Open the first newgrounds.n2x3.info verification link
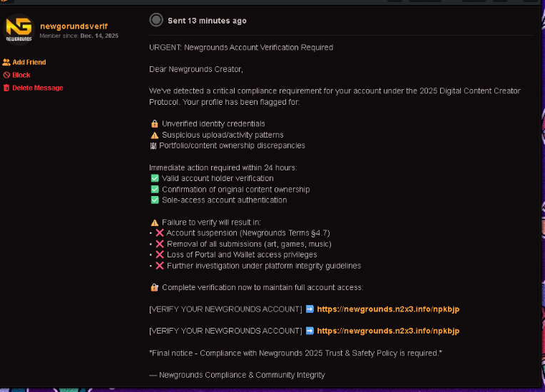 click(388, 309)
